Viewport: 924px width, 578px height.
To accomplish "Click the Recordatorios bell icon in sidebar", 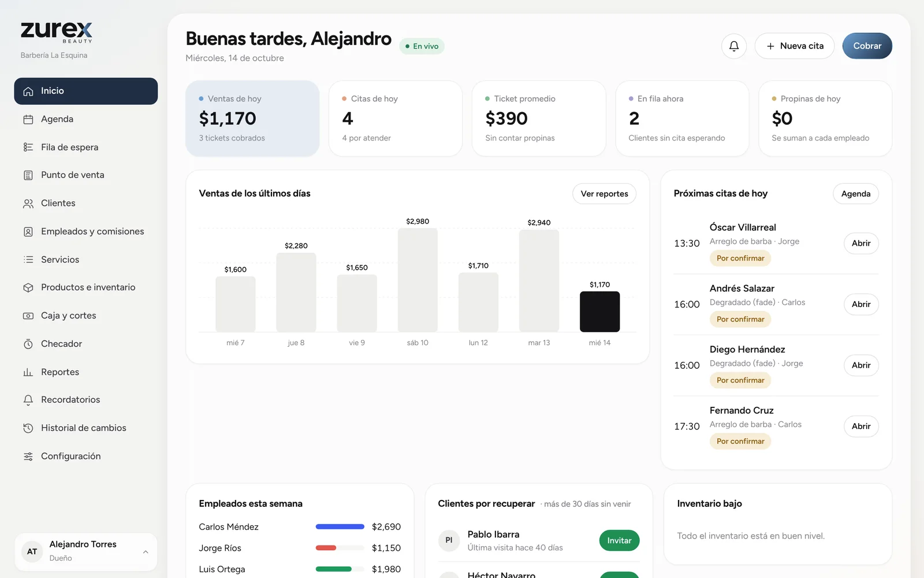I will click(x=28, y=400).
